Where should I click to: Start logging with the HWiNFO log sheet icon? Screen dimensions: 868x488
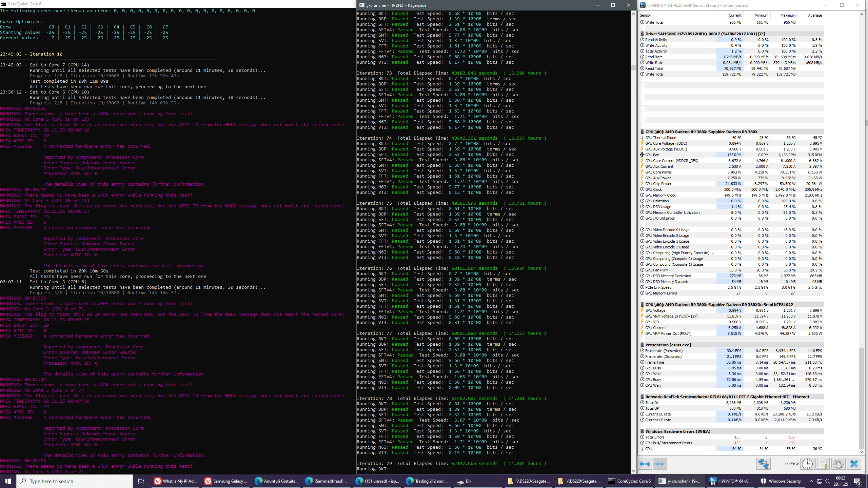click(823, 464)
